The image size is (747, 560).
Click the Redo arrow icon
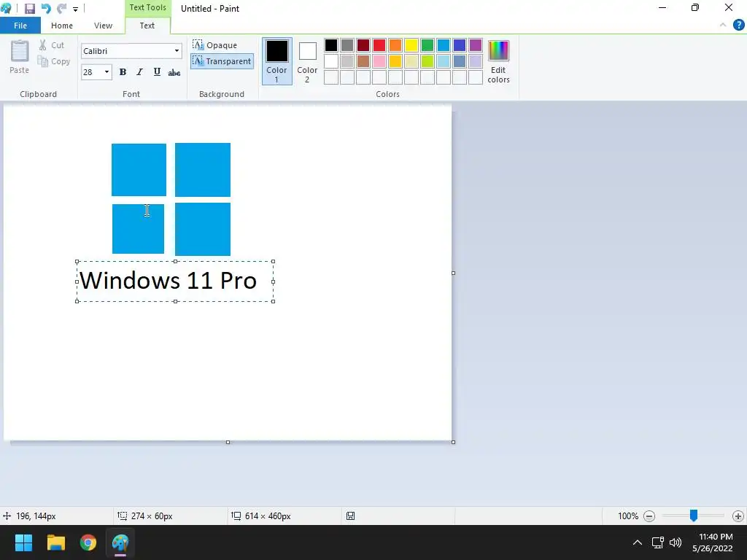click(61, 9)
